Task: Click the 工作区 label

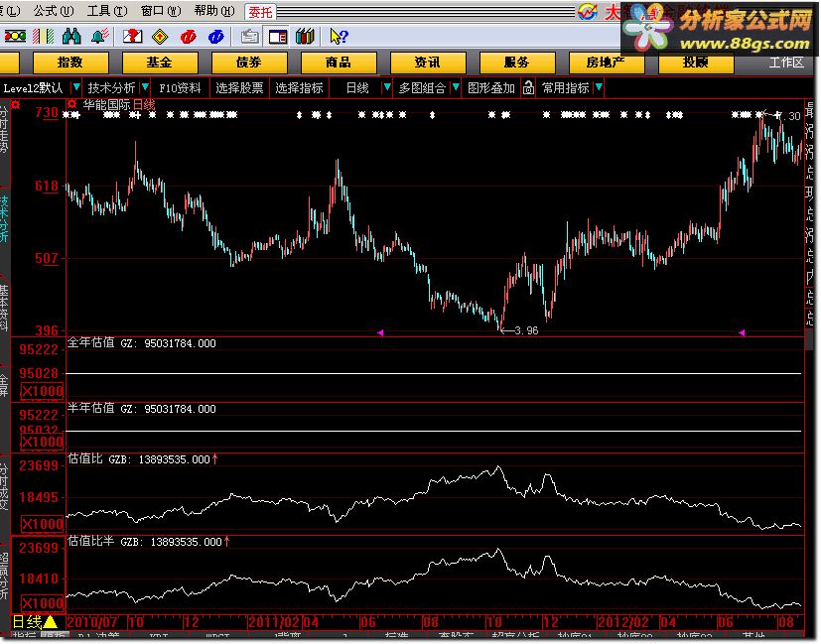Action: [x=786, y=63]
